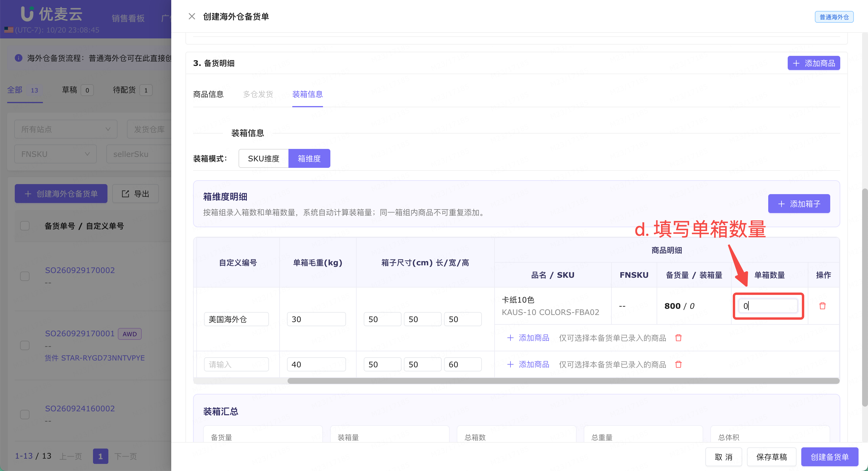The image size is (868, 471).
Task: Click trash icon in first box's 添加商品 row
Action: [679, 338]
